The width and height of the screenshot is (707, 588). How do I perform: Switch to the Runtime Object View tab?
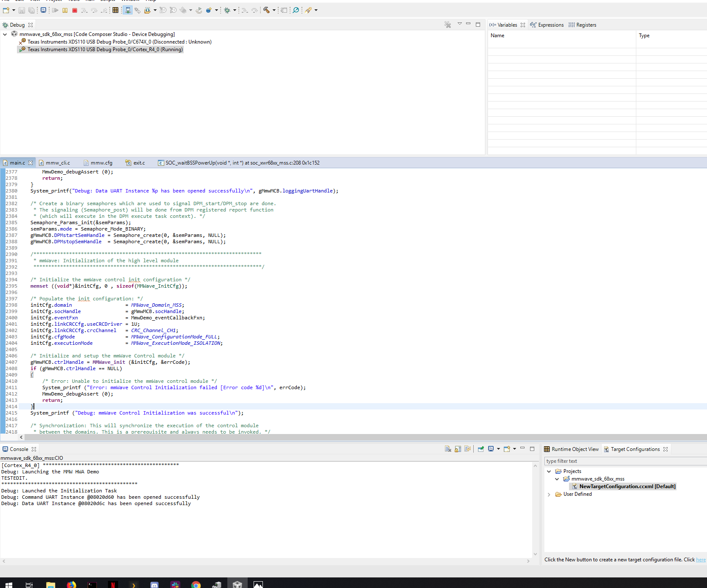click(x=572, y=449)
